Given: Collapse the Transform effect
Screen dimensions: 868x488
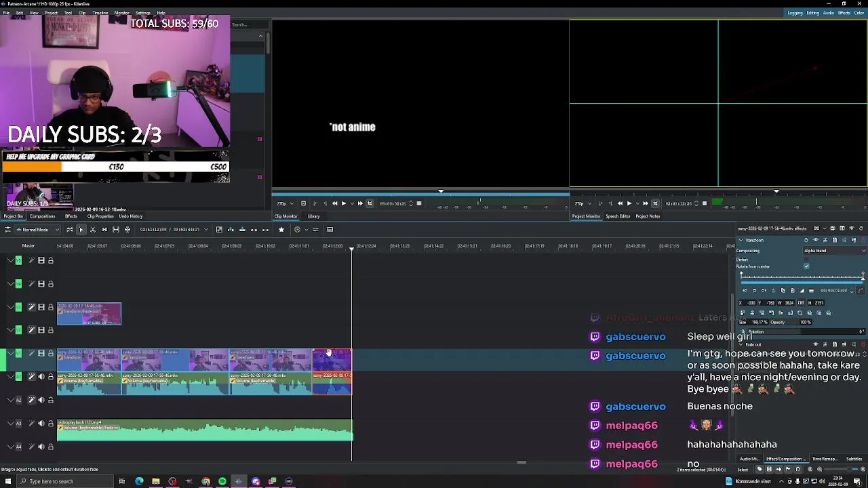Looking at the screenshot, I should click(741, 240).
